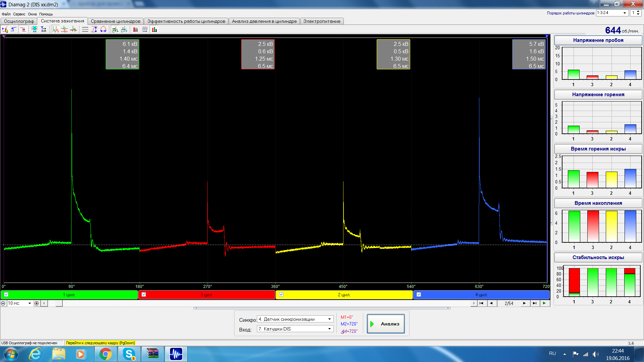The height and width of the screenshot is (362, 644).
Task: Open Google Chrome from the taskbar
Action: tap(105, 354)
